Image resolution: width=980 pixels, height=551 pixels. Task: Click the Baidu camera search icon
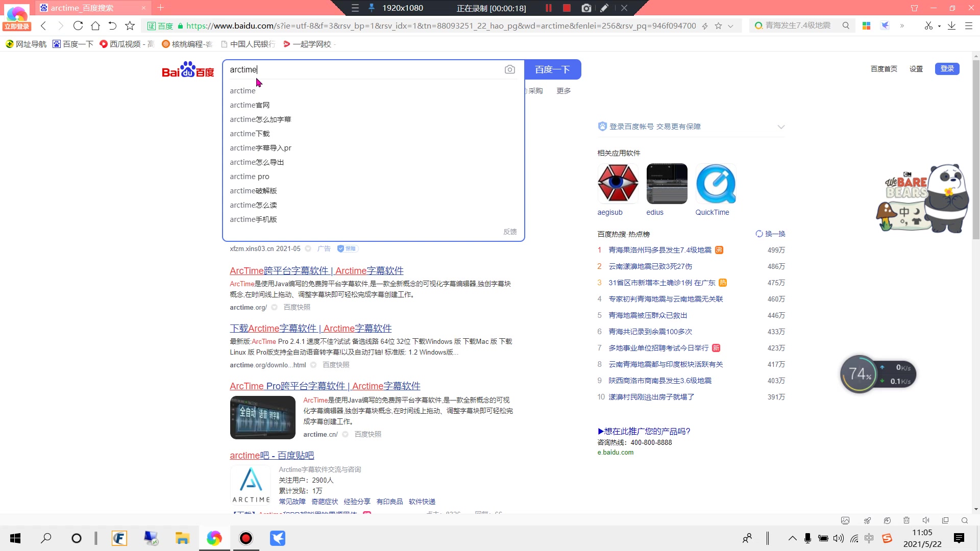click(509, 69)
